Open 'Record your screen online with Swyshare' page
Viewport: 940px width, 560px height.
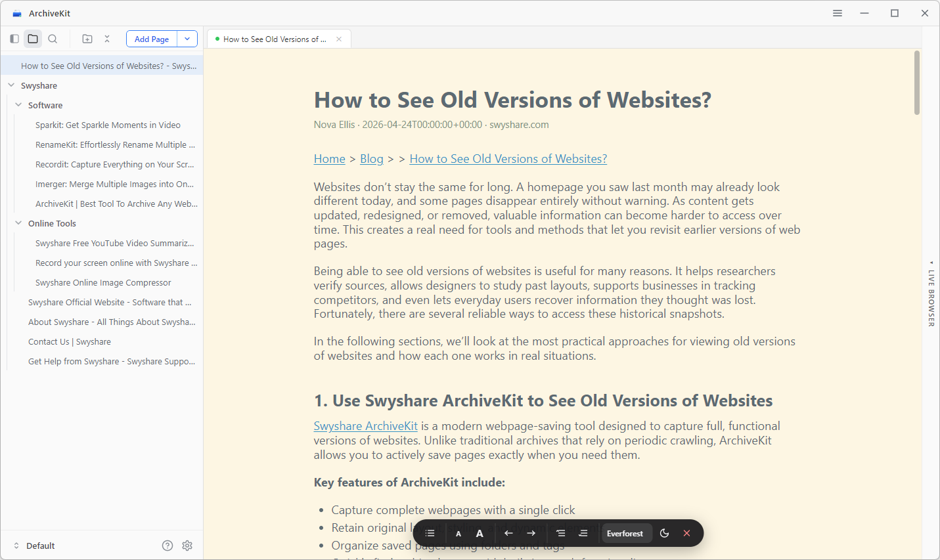pyautogui.click(x=116, y=263)
